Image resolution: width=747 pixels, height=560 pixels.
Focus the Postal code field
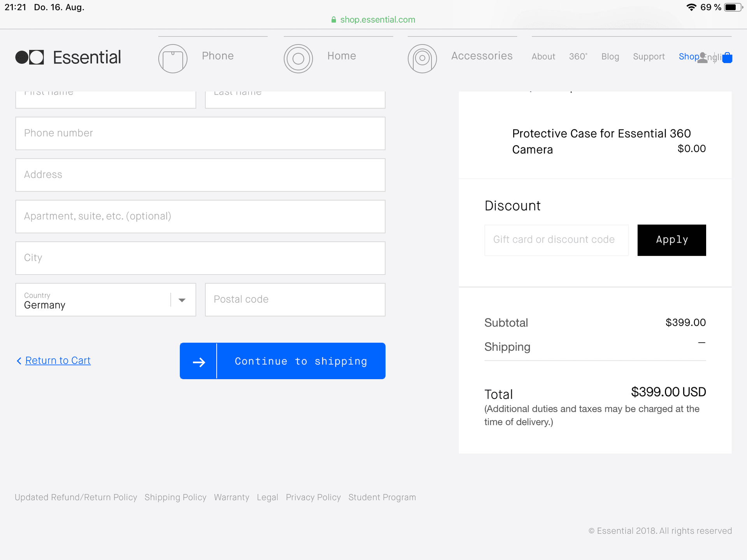coord(295,299)
